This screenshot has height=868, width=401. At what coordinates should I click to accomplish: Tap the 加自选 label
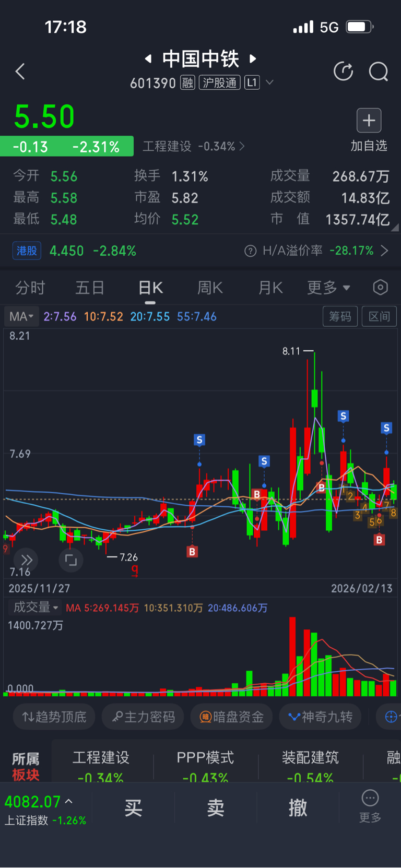(369, 146)
